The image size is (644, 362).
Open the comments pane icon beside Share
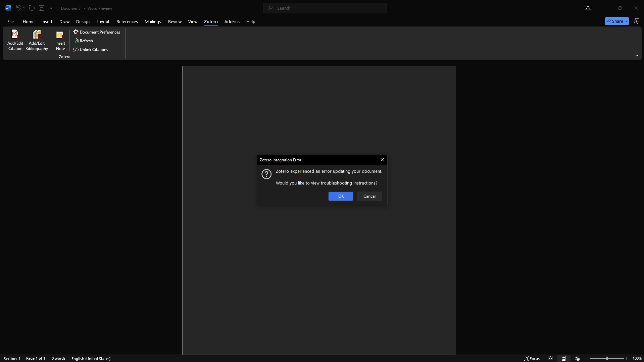tap(636, 21)
